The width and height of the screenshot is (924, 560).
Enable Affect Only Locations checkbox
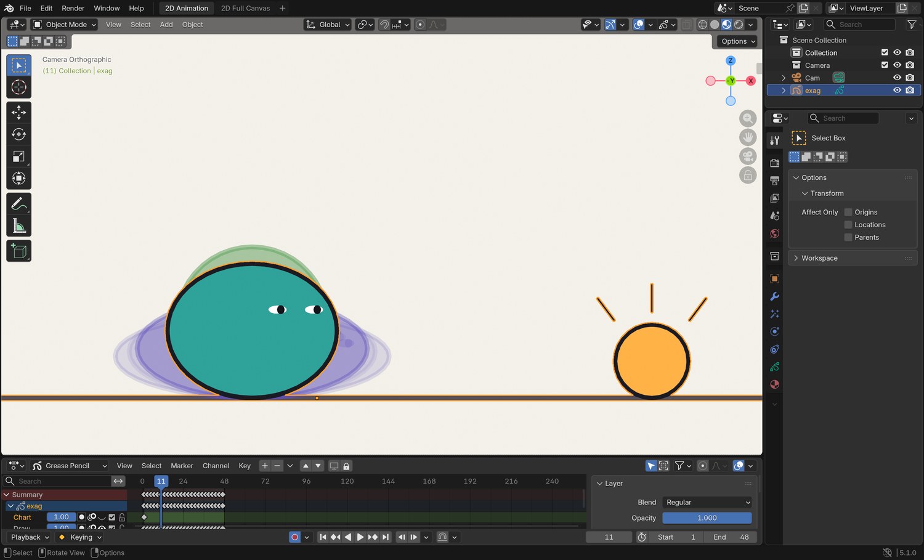click(x=848, y=225)
